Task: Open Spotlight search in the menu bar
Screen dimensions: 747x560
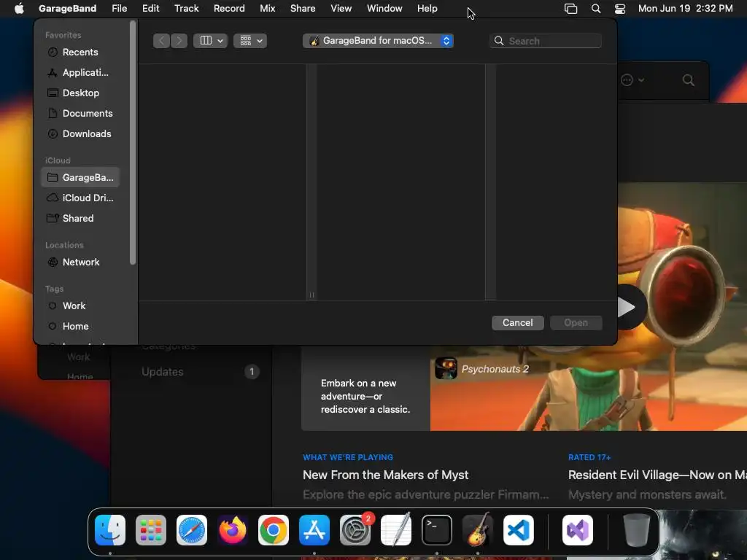Action: [x=595, y=9]
